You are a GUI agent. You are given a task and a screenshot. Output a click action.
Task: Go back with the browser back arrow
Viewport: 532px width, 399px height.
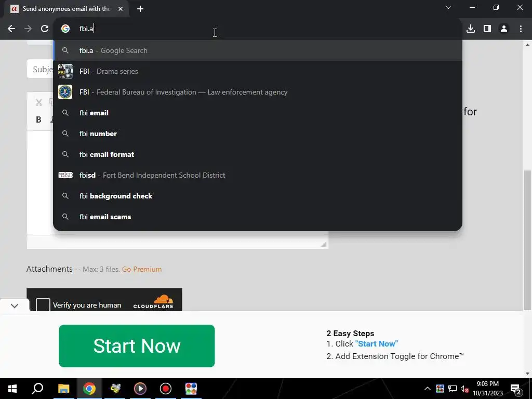click(x=11, y=29)
